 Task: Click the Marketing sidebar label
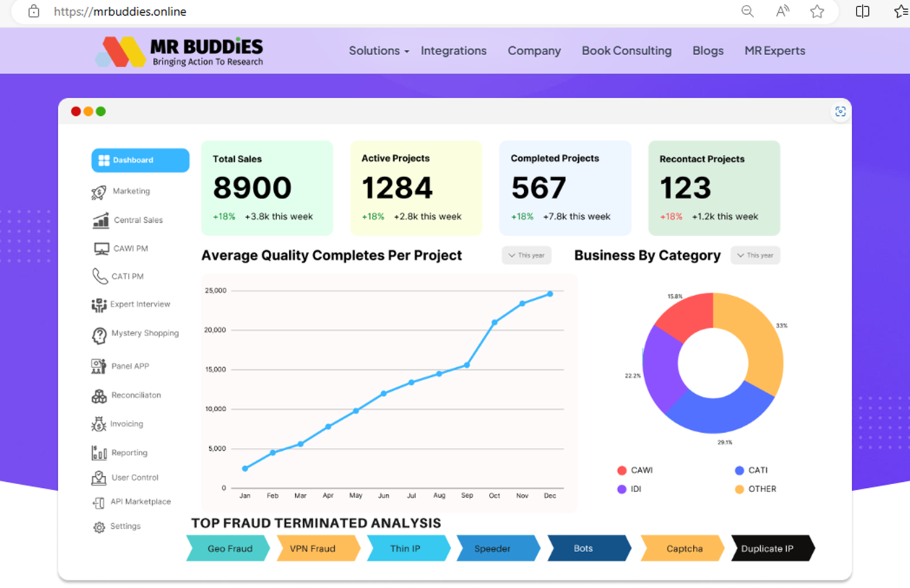pos(131,191)
